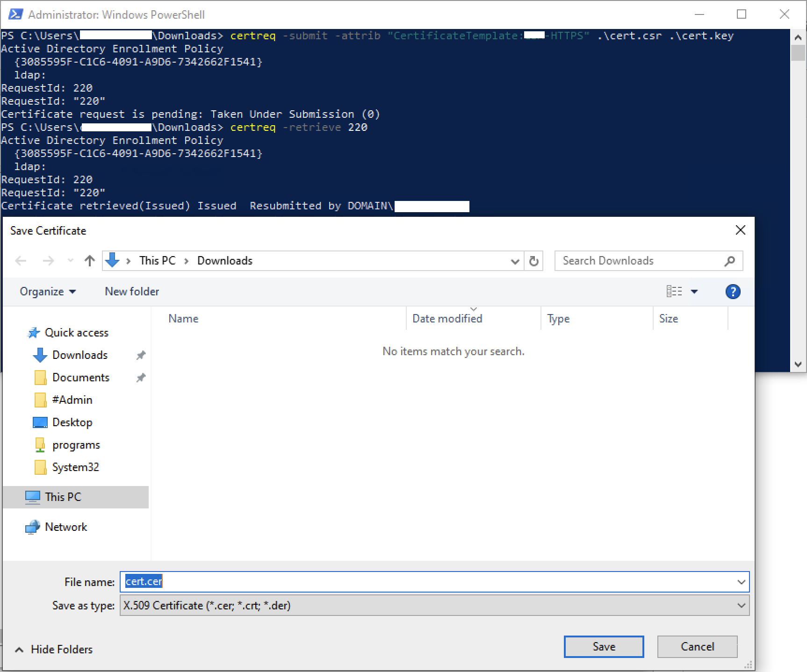Select Desktop in navigation pane

[x=72, y=422]
